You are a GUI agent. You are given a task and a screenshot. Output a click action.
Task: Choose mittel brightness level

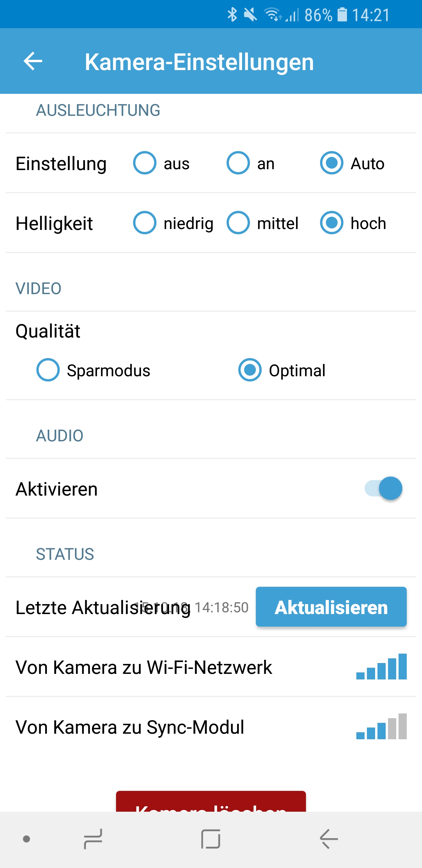[x=238, y=223]
